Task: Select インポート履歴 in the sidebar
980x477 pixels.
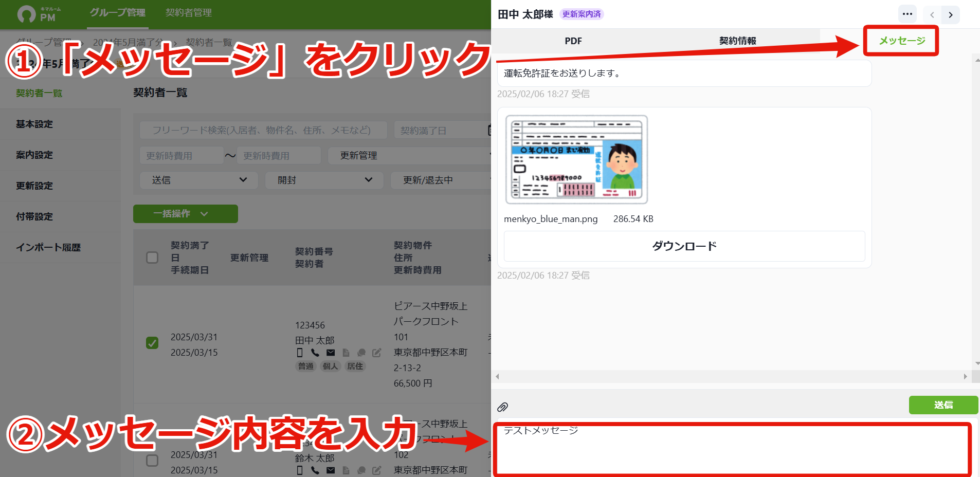Action: point(60,248)
